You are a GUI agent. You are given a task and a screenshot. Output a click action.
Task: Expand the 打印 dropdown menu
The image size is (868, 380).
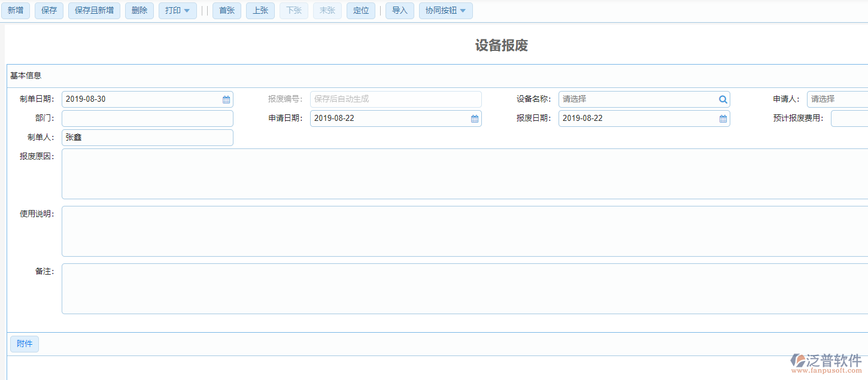point(177,10)
